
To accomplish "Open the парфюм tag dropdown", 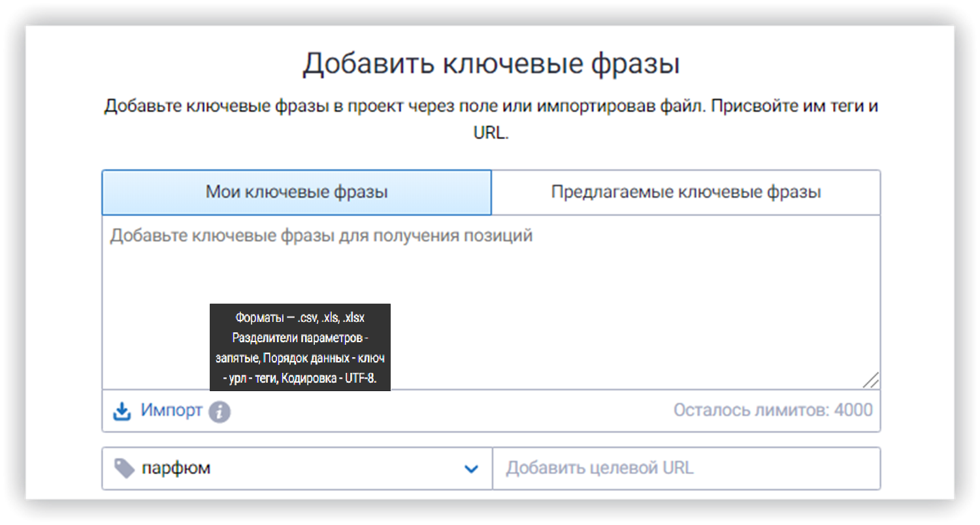I will point(297,468).
